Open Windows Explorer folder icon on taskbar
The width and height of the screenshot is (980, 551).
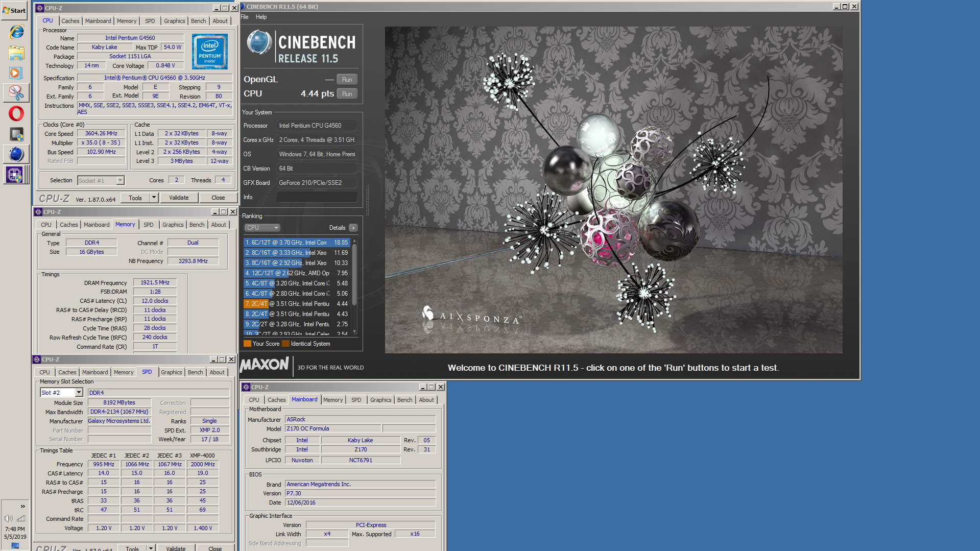[16, 53]
